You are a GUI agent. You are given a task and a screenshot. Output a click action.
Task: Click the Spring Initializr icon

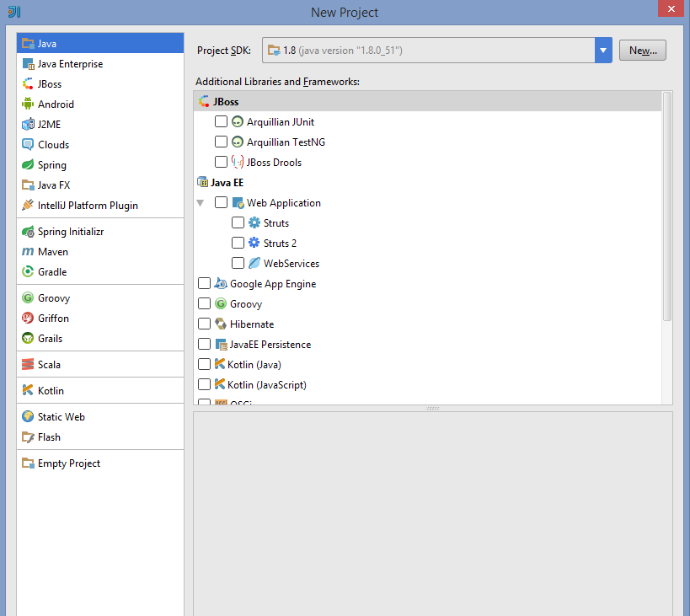click(x=28, y=232)
